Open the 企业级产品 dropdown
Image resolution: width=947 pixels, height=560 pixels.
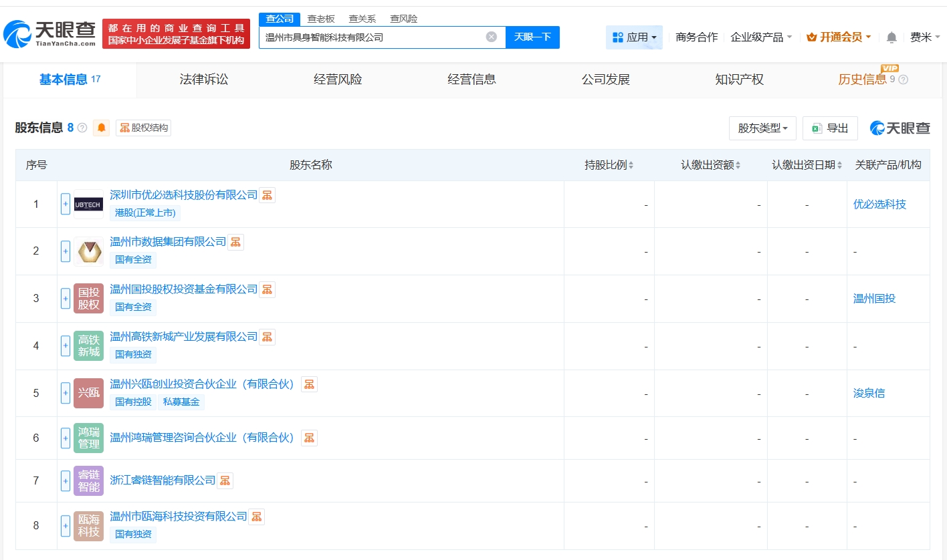761,37
